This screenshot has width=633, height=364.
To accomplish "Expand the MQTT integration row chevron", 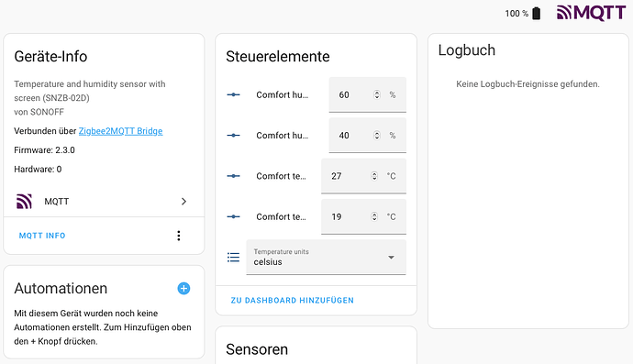I will [x=183, y=202].
